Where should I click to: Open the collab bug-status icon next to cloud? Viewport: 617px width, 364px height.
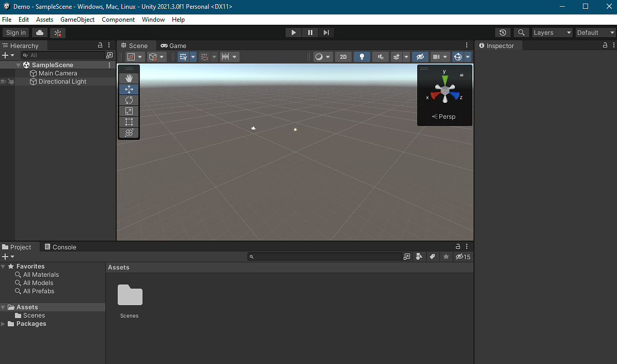tap(58, 33)
